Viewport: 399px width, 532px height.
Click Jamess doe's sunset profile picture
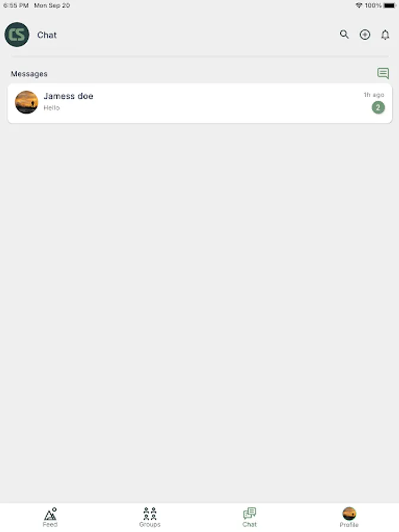[x=27, y=102]
